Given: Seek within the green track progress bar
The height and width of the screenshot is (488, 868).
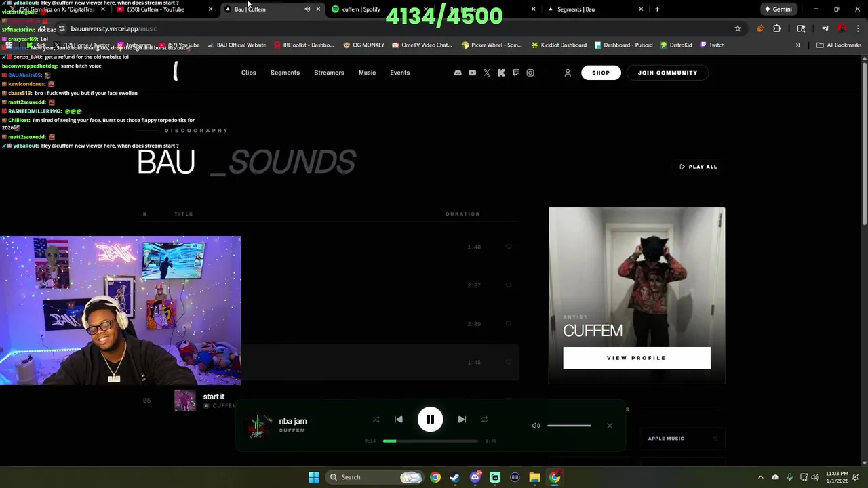Looking at the screenshot, I should tap(430, 441).
